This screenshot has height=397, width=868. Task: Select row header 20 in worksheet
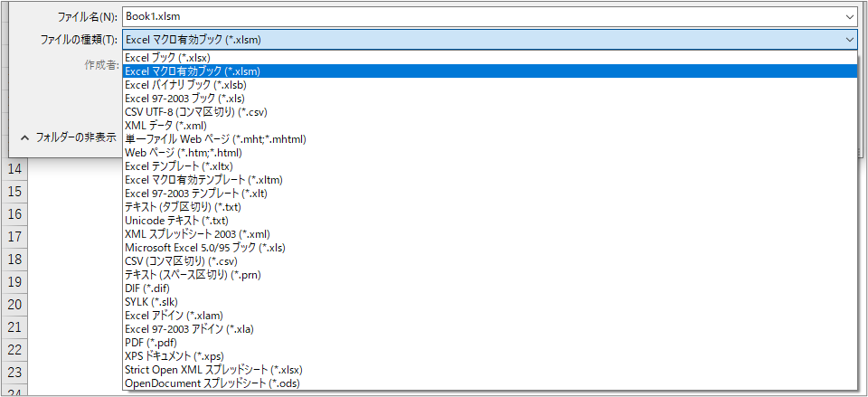pos(15,305)
